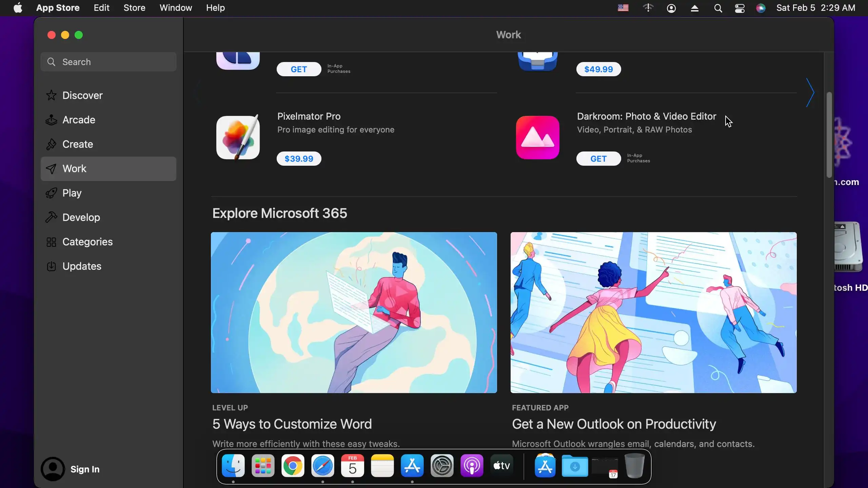Select Categories in the sidebar
Viewport: 868px width, 488px height.
click(x=87, y=242)
